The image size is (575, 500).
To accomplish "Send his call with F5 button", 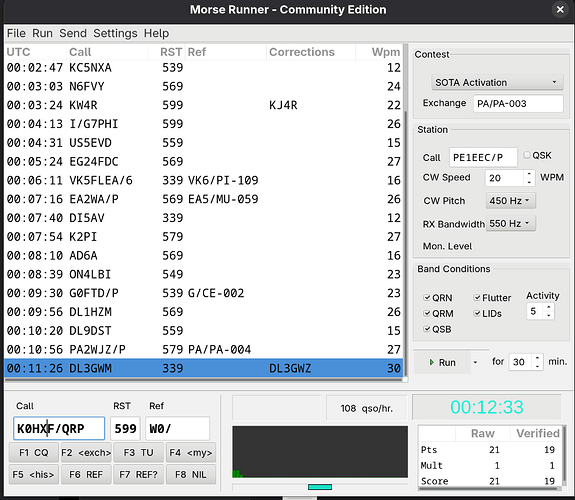I will (x=34, y=475).
